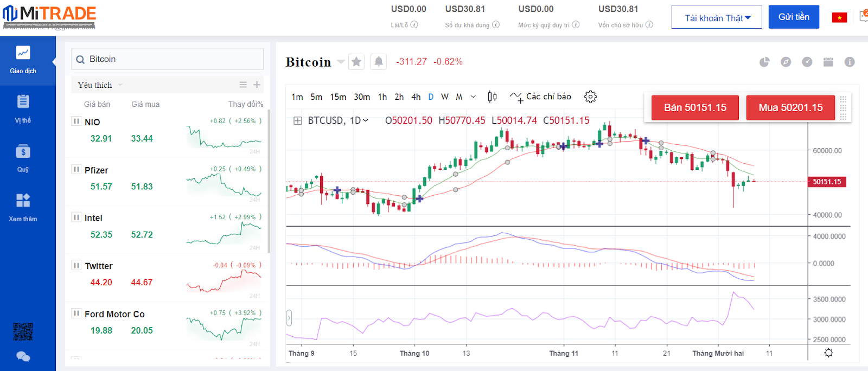The height and width of the screenshot is (371, 868).
Task: Click the info icon at top right
Action: tap(850, 62)
